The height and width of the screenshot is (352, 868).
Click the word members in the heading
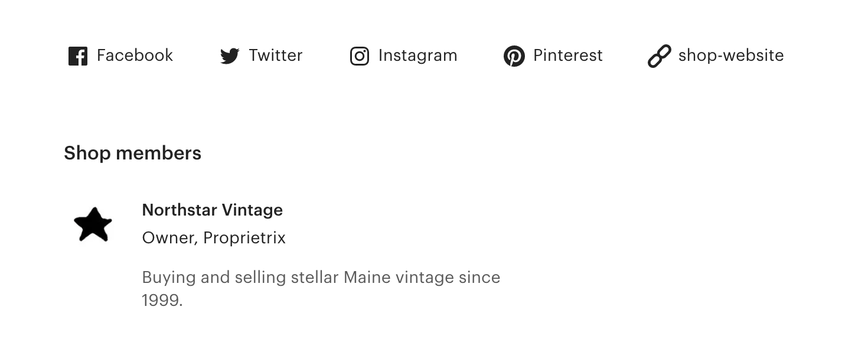[x=158, y=154]
